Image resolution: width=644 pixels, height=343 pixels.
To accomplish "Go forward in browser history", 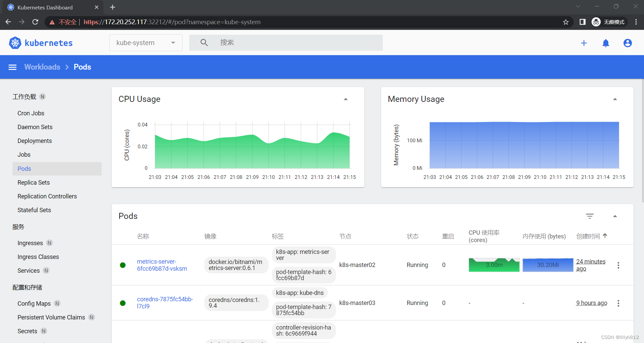I will pyautogui.click(x=22, y=22).
